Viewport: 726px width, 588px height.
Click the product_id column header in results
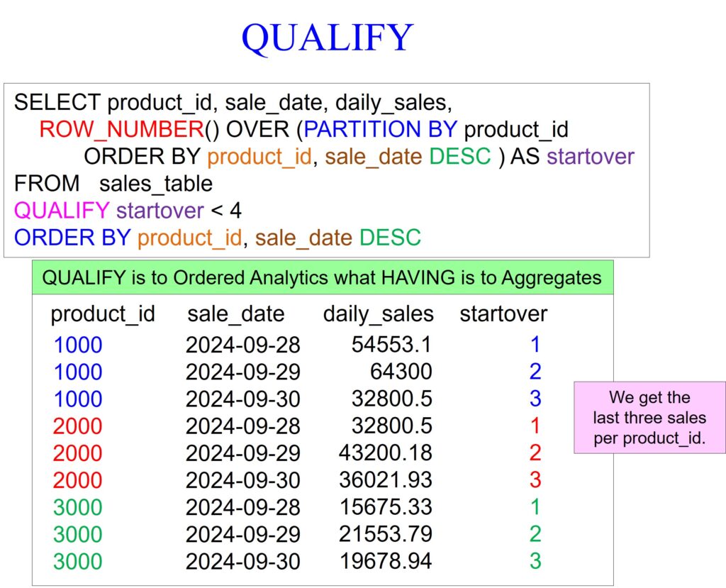coord(103,314)
